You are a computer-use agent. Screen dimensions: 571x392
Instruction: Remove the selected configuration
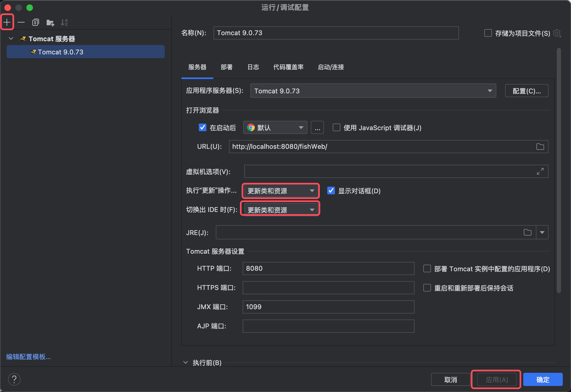pyautogui.click(x=21, y=22)
